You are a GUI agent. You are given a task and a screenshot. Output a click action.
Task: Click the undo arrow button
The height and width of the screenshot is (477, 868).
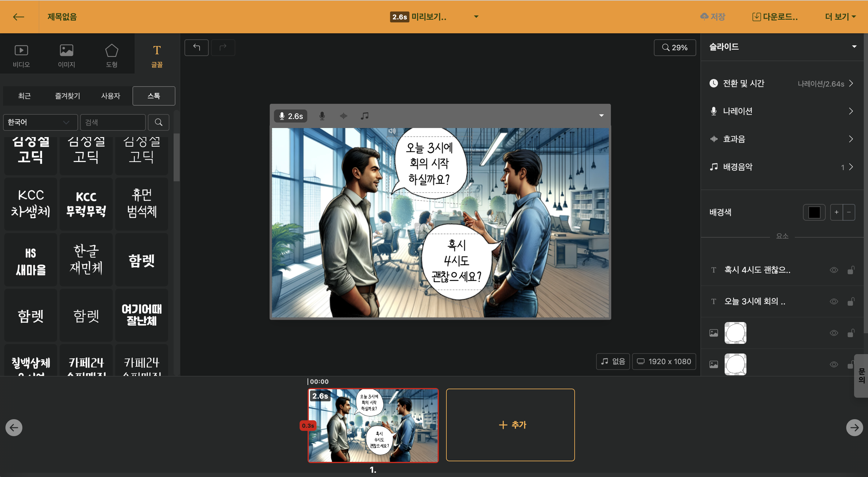tap(197, 48)
